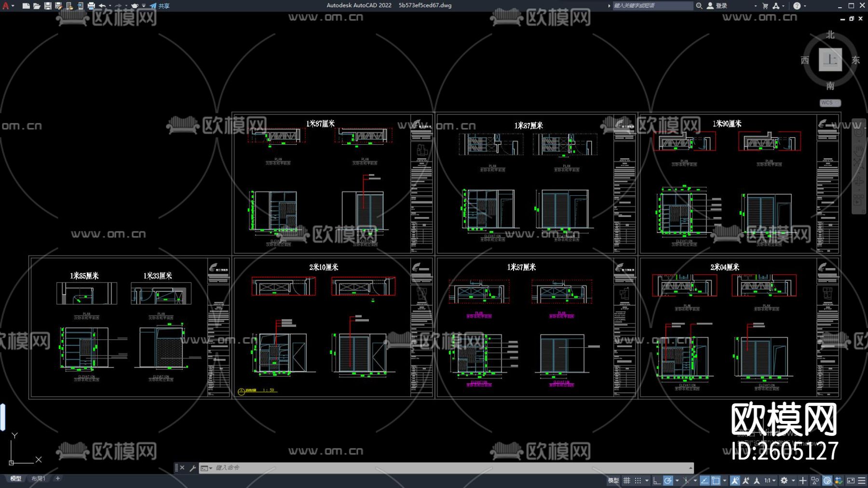
Task: Click the Undo arrow icon
Action: [102, 6]
